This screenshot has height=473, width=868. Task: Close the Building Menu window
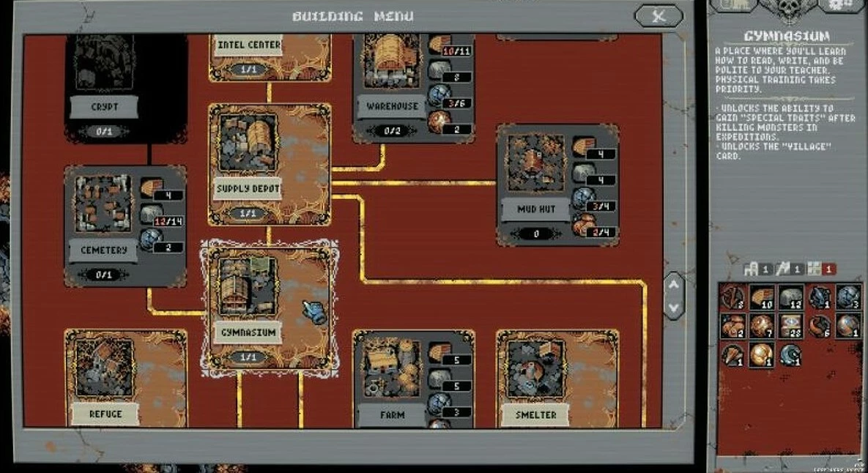pos(658,15)
